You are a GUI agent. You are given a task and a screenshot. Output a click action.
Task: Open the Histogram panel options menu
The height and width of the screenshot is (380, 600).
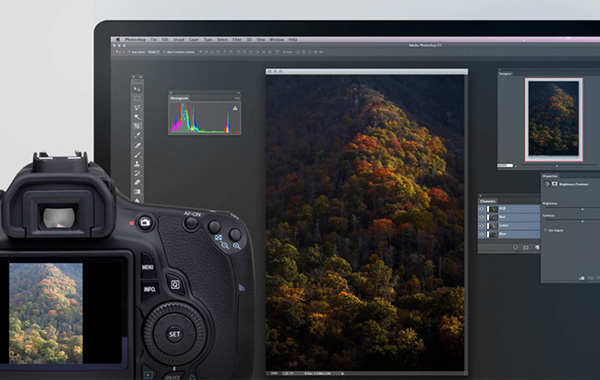(x=237, y=98)
